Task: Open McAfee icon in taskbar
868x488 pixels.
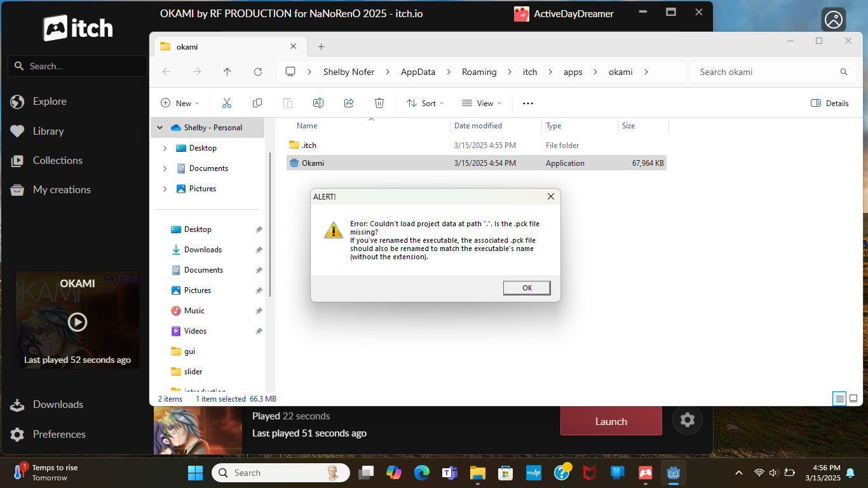Action: [x=590, y=473]
